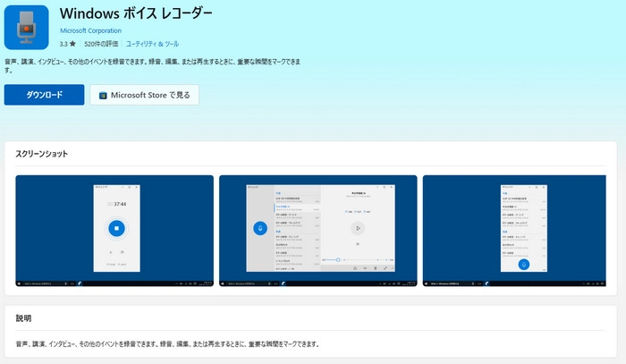Open the second screenshot showing playback view

tap(318, 231)
